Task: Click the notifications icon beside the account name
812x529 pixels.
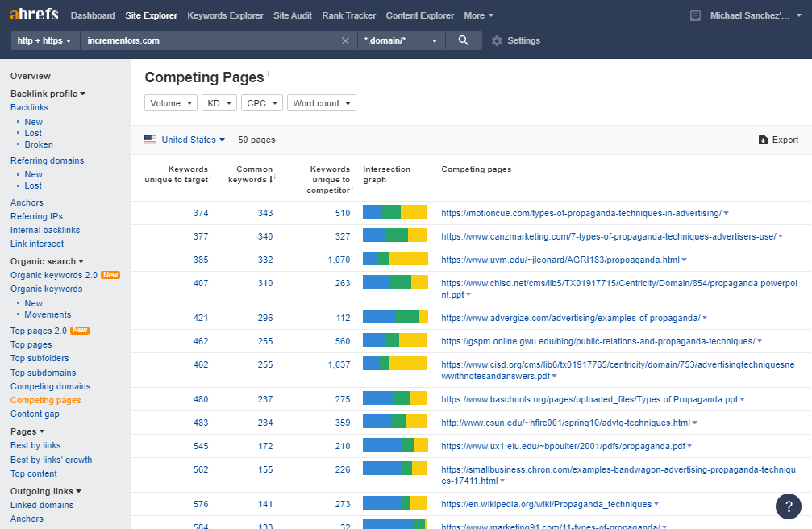Action: 696,15
